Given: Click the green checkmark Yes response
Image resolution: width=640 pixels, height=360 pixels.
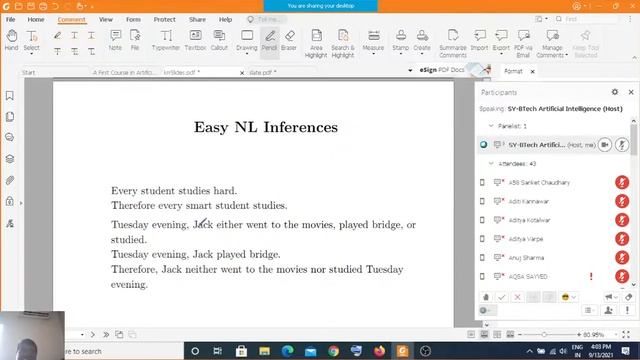Looking at the screenshot, I should click(502, 297).
